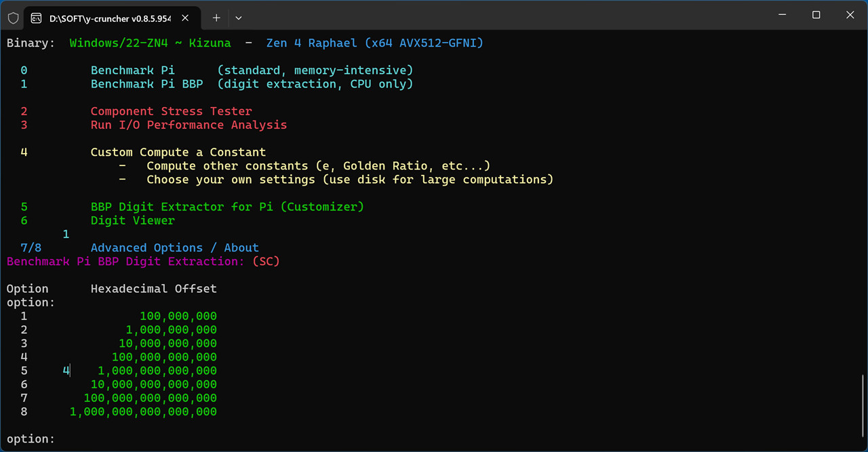This screenshot has height=452, width=868.
Task: Click the offset value 100,000,000
Action: pyautogui.click(x=178, y=316)
